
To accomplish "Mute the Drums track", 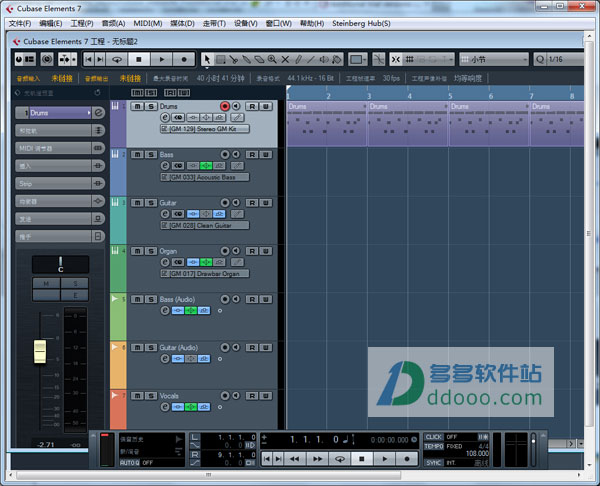I will (137, 106).
